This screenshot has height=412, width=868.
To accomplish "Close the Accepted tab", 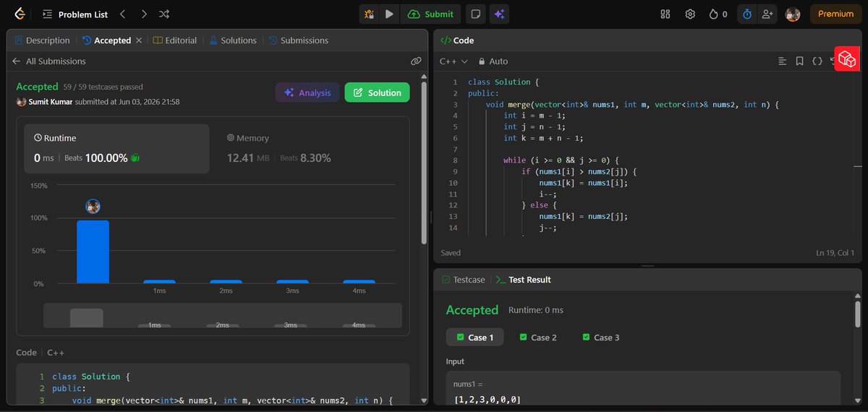I will coord(139,40).
